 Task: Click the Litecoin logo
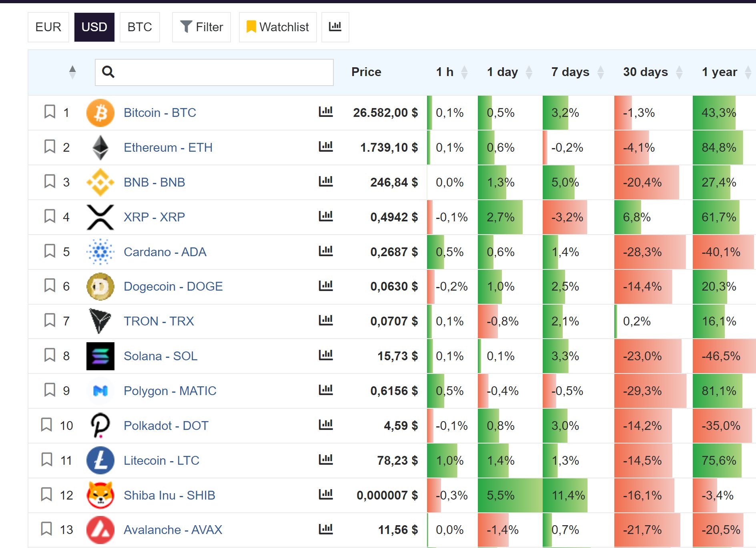(x=100, y=460)
